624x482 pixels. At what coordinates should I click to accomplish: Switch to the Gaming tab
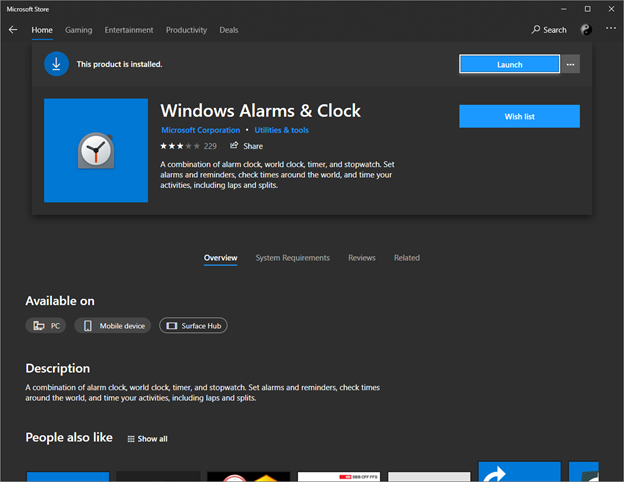pyautogui.click(x=78, y=30)
